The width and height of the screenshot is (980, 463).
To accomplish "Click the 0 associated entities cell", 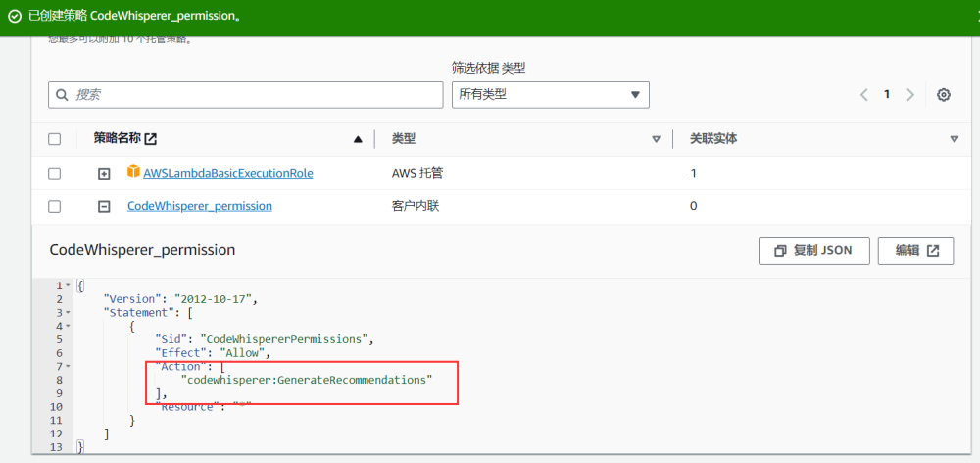I will coord(693,206).
